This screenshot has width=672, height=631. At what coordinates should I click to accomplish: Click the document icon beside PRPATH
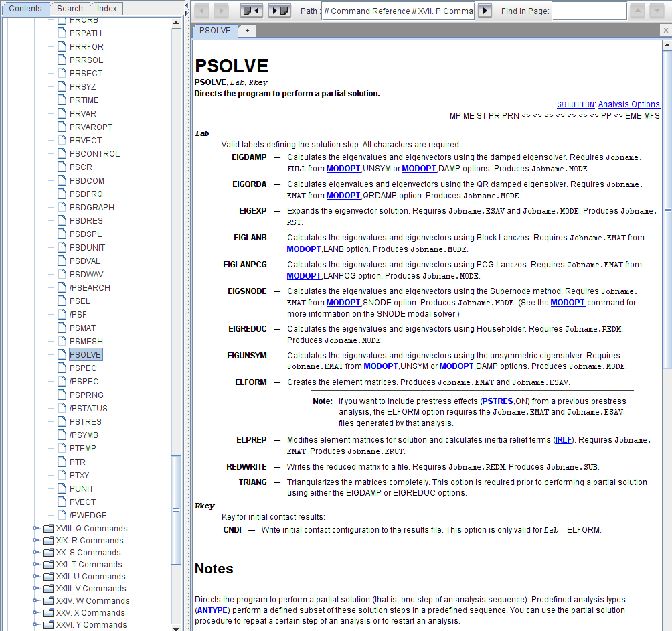62,33
